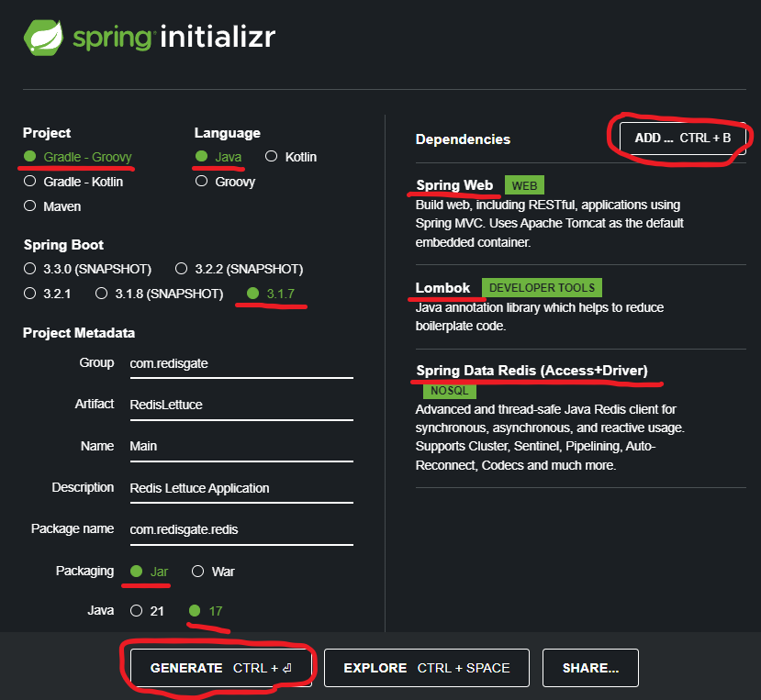Click the Spring leaf logo icon
The image size is (761, 700).
tap(43, 37)
